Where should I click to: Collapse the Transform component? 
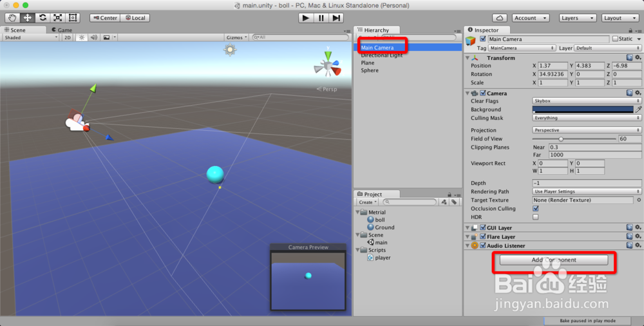tap(468, 58)
